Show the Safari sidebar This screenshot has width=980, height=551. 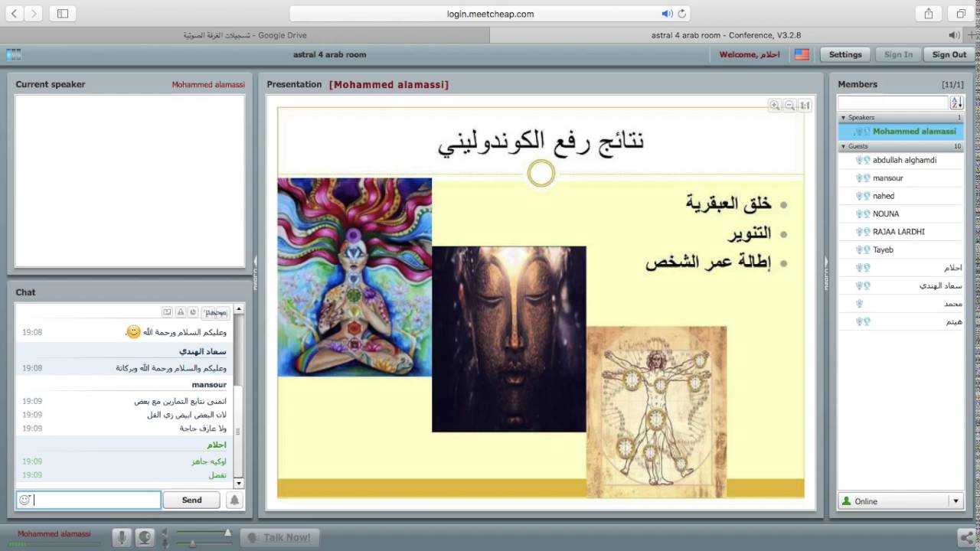click(x=63, y=14)
